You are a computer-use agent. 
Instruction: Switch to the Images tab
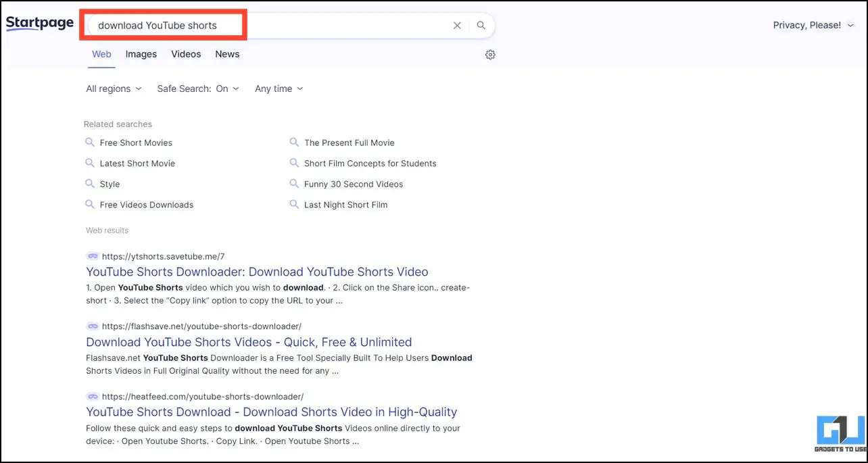[141, 54]
